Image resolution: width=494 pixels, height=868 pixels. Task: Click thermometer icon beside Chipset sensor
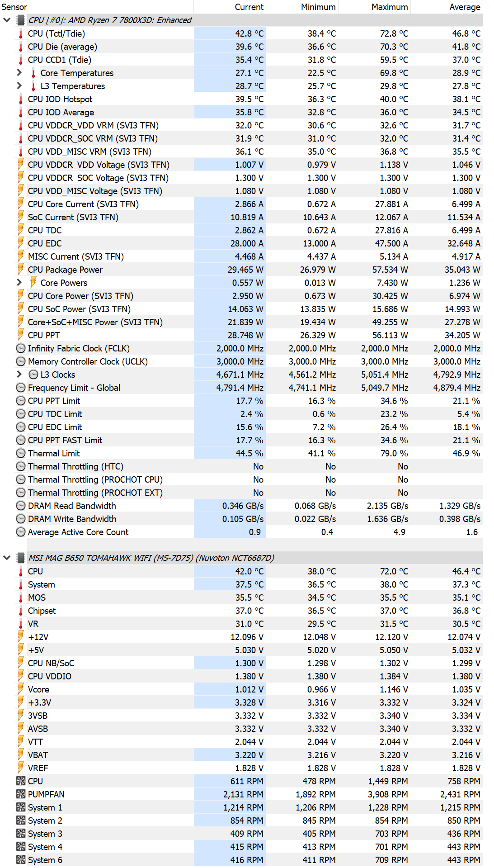click(x=21, y=611)
